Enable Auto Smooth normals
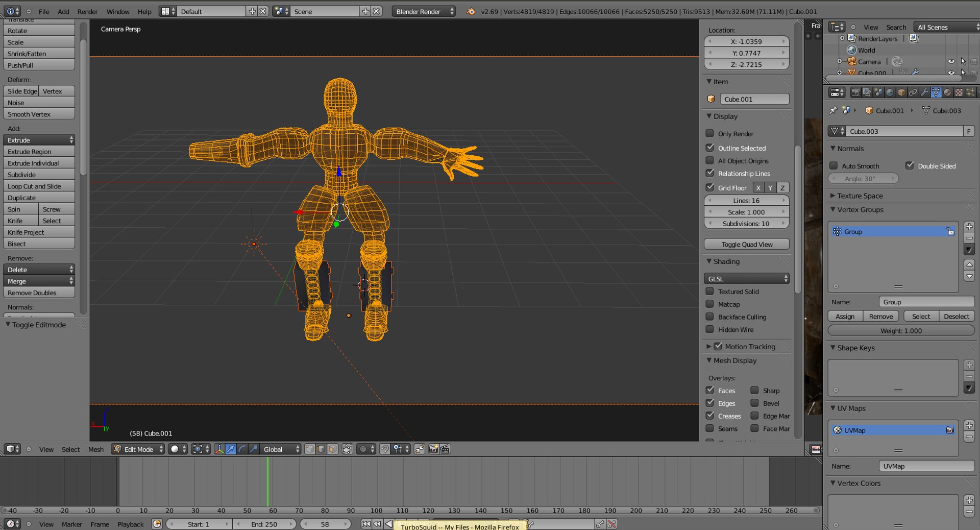This screenshot has height=530, width=980. pos(834,165)
